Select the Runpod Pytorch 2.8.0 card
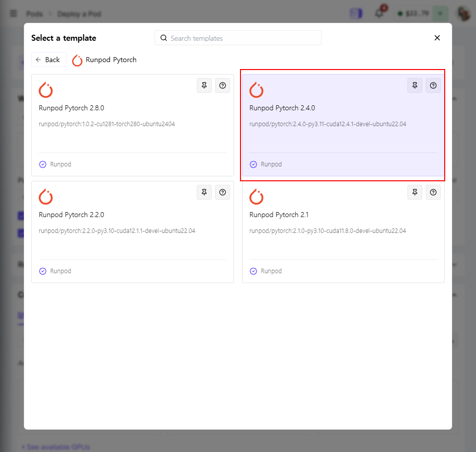The height and width of the screenshot is (452, 476). click(133, 125)
